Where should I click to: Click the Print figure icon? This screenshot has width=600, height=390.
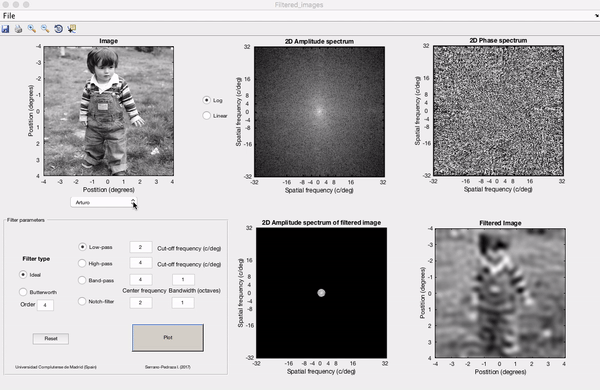(18, 29)
